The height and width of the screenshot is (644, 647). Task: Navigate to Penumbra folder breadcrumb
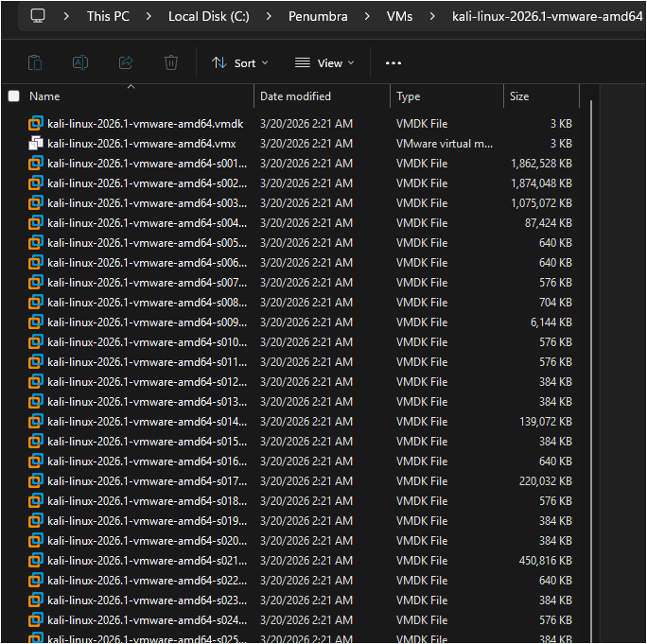[318, 16]
